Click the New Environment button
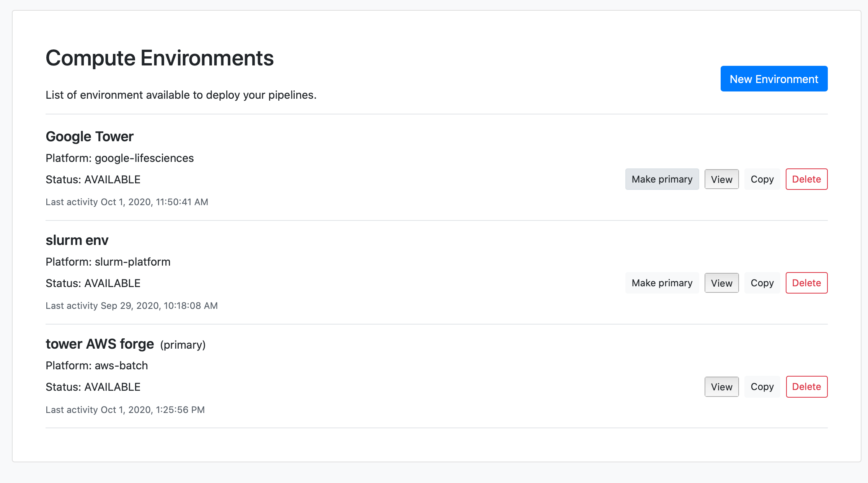Screen dimensions: 868x483 pos(774,79)
